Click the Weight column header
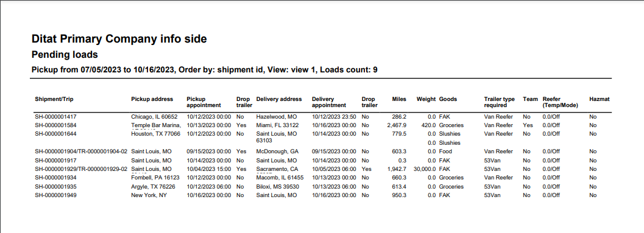Image resolution: width=644 pixels, height=233 pixels. pos(426,99)
